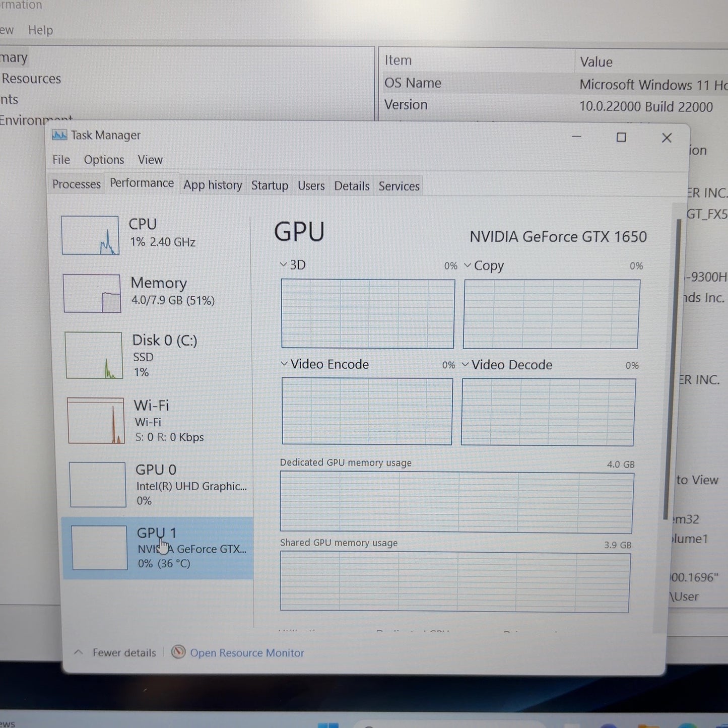728x728 pixels.
Task: Select the CPU performance graph thumbnail
Action: tap(90, 235)
